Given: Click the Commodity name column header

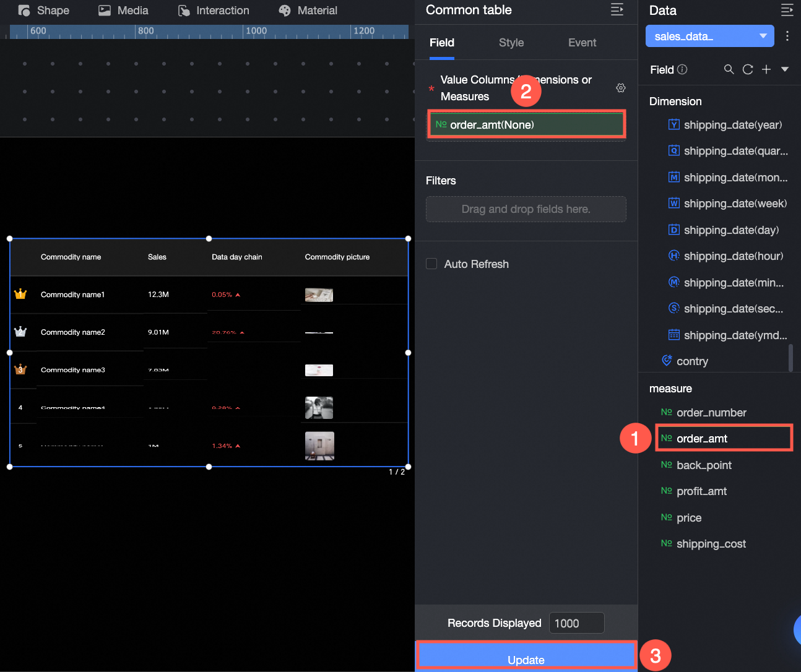Looking at the screenshot, I should point(71,257).
